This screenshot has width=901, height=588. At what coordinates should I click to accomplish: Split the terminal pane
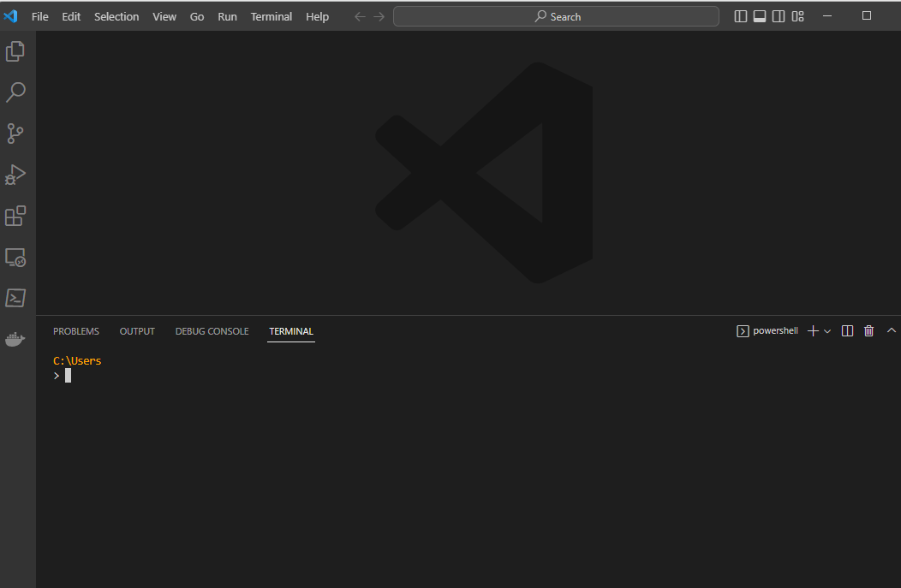847,330
